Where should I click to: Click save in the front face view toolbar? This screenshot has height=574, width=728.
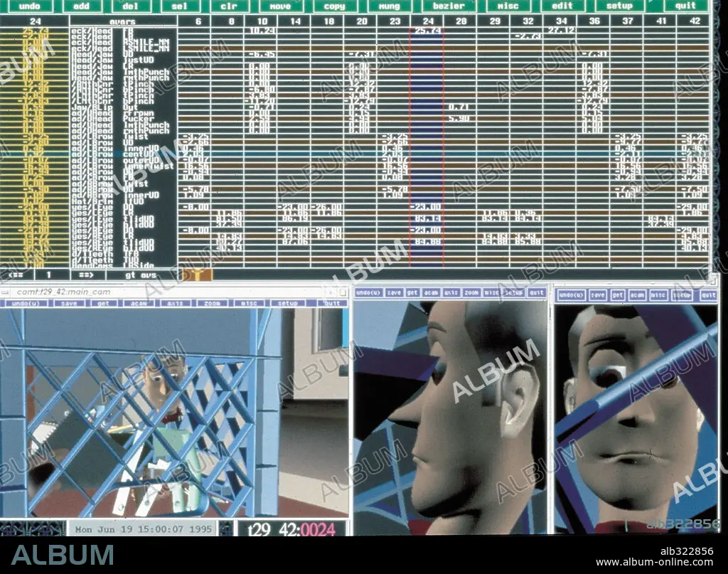coord(598,295)
